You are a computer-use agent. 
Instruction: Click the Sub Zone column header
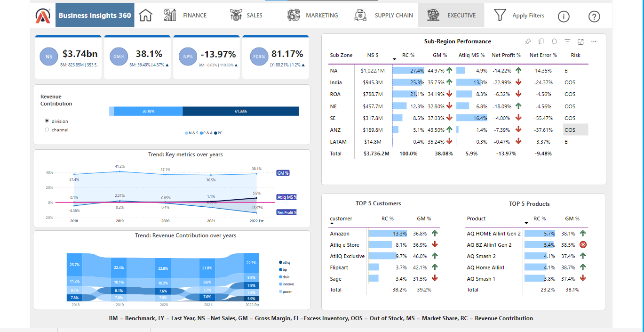(x=341, y=55)
